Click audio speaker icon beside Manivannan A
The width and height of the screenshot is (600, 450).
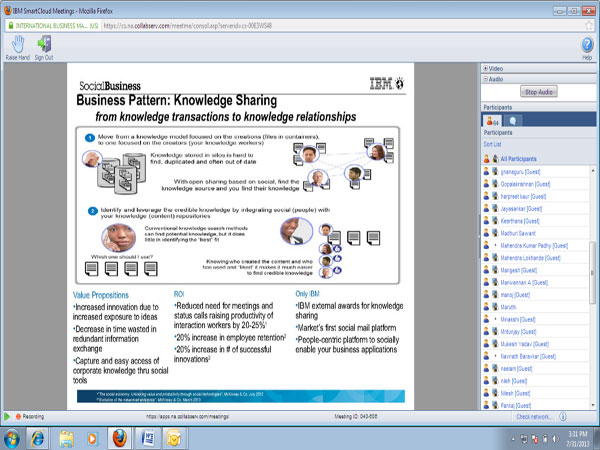[495, 282]
